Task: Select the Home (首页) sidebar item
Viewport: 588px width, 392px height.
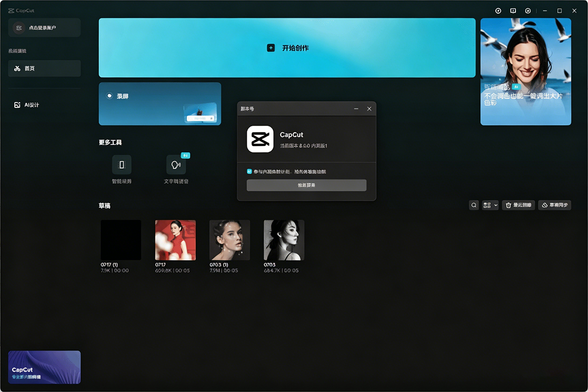Action: 45,69
